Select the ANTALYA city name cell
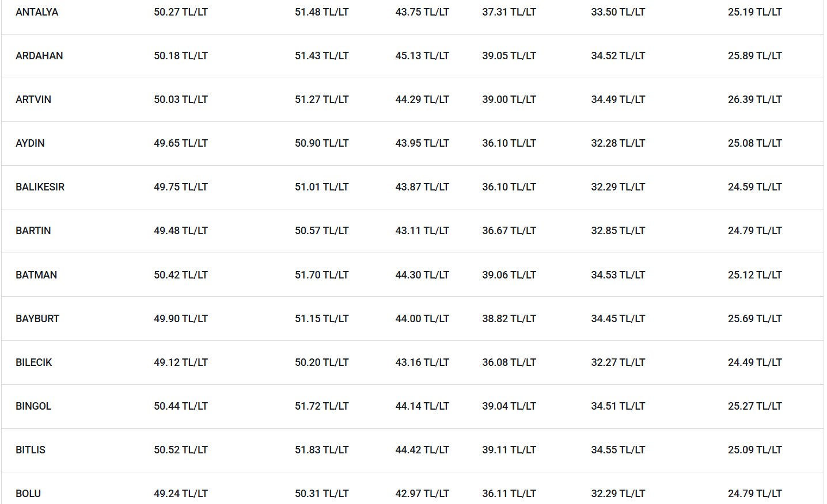 click(37, 12)
